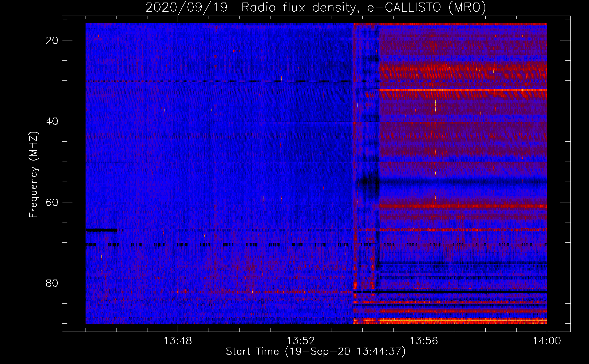Image resolution: width=589 pixels, height=364 pixels.
Task: Click the 13:56 time tick label
Action: [x=424, y=341]
